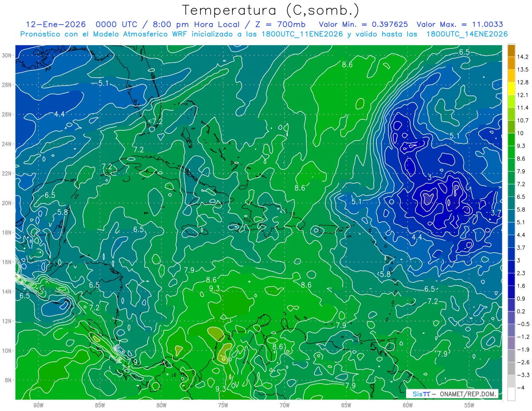Click the legend value "10"
The height and width of the screenshot is (411, 532).
(520, 133)
